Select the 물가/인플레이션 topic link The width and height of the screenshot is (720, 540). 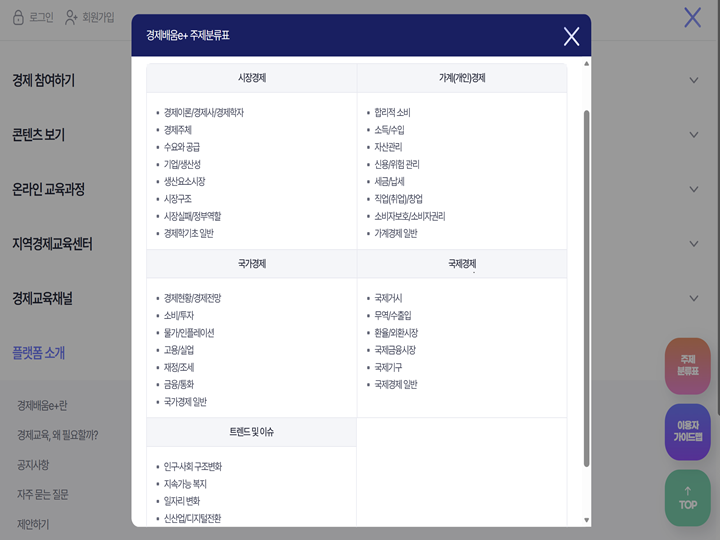pos(189,333)
